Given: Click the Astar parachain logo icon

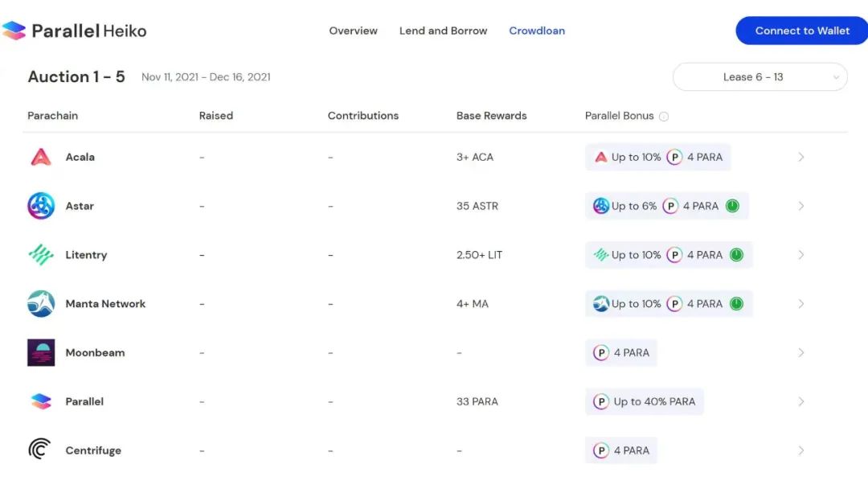Looking at the screenshot, I should pyautogui.click(x=41, y=206).
